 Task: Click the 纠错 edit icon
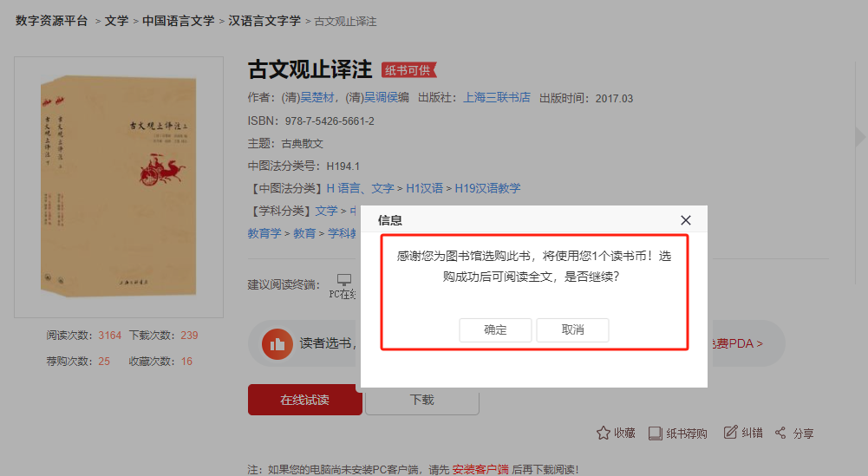pos(730,432)
